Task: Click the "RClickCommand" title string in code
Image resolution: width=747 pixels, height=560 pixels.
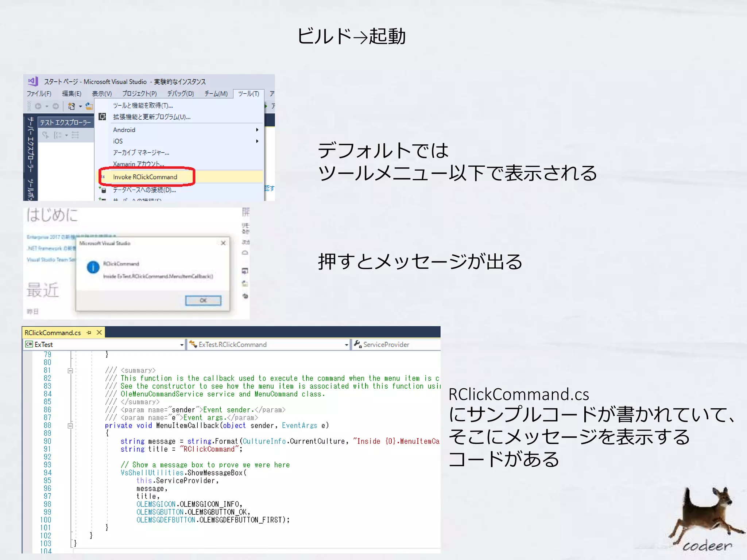Action: [x=209, y=449]
